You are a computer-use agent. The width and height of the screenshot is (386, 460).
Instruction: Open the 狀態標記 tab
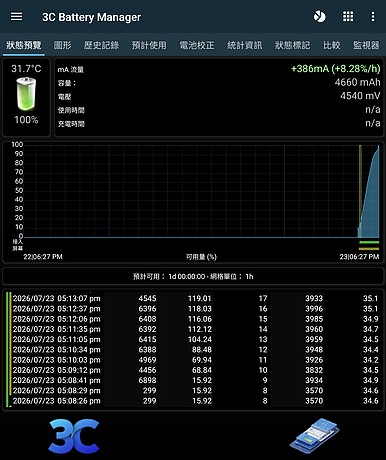click(292, 45)
